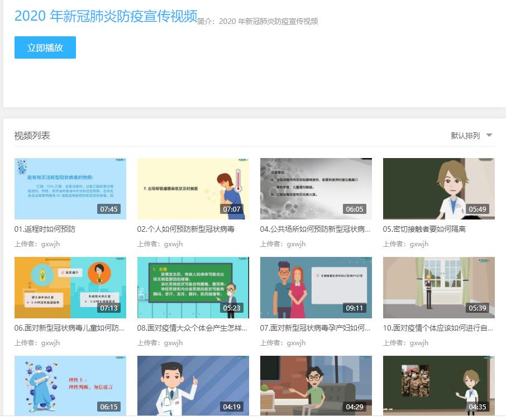Play the 04:19 doctor video thumbnail
The width and height of the screenshot is (506, 420).
[x=193, y=385]
